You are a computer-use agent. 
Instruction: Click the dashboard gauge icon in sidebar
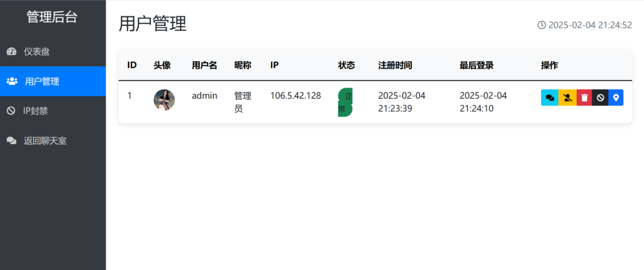[x=11, y=51]
